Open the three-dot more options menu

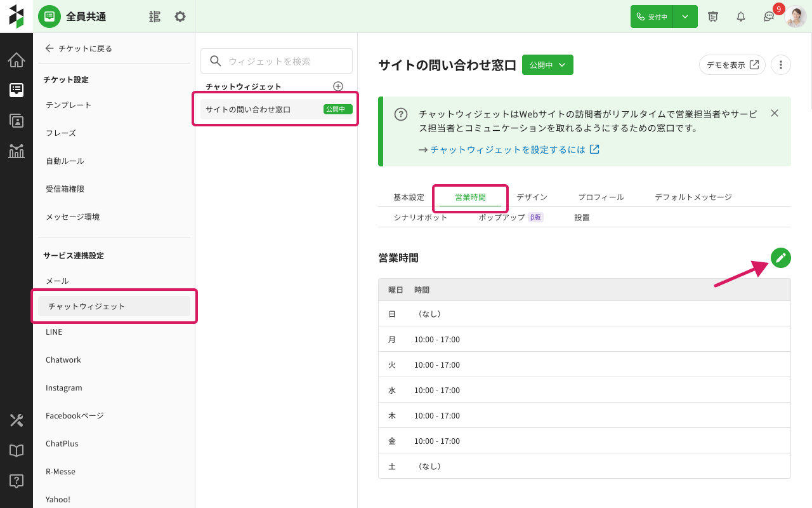coord(781,65)
